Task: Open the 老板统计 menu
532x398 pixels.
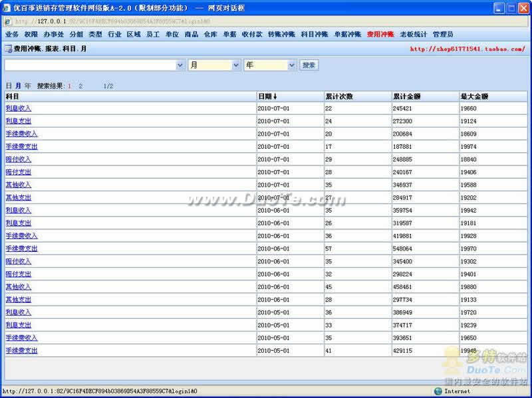Action: pyautogui.click(x=413, y=35)
